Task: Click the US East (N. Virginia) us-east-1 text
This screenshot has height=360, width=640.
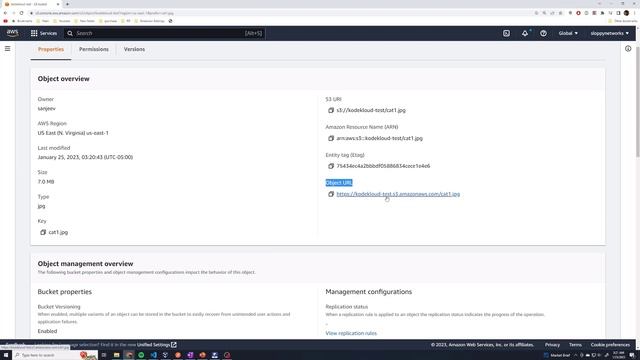Action: point(73,133)
